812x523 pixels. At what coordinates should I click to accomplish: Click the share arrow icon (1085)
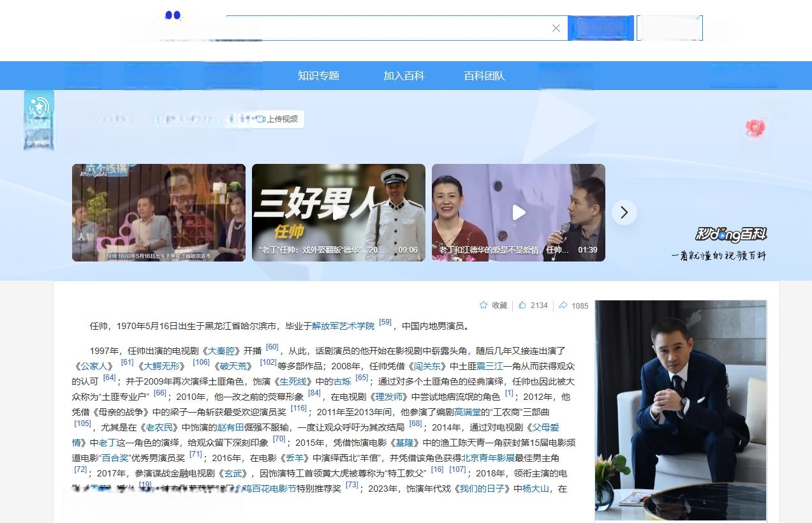(x=563, y=306)
